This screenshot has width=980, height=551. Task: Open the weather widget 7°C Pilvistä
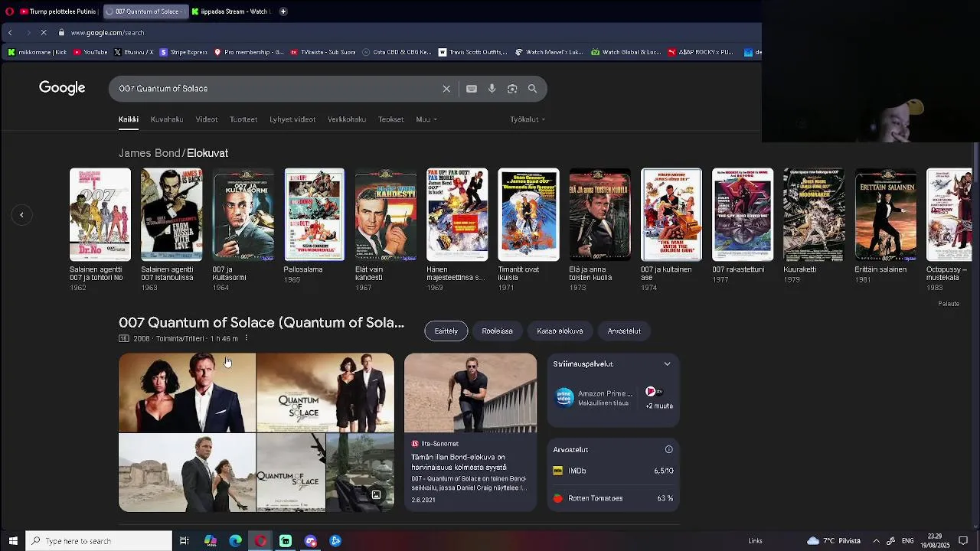click(x=834, y=541)
